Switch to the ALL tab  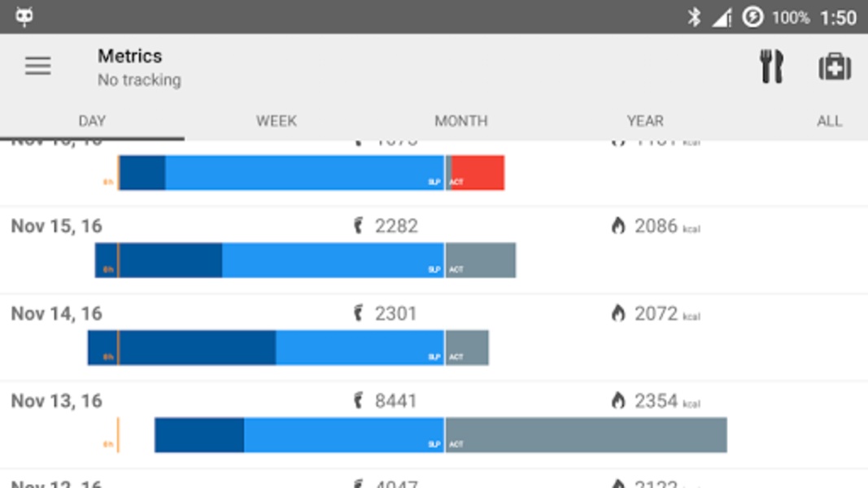[829, 121]
